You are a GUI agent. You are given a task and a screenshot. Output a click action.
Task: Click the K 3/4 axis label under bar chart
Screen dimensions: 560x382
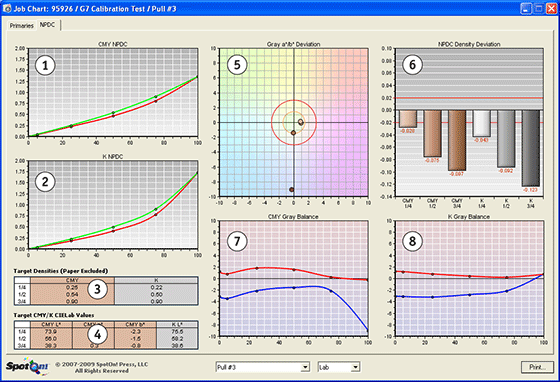click(531, 203)
